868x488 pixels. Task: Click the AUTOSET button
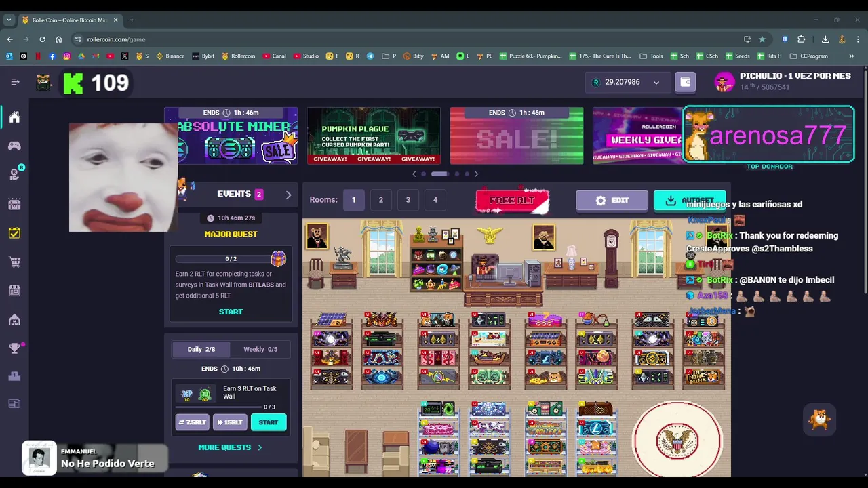coord(690,201)
